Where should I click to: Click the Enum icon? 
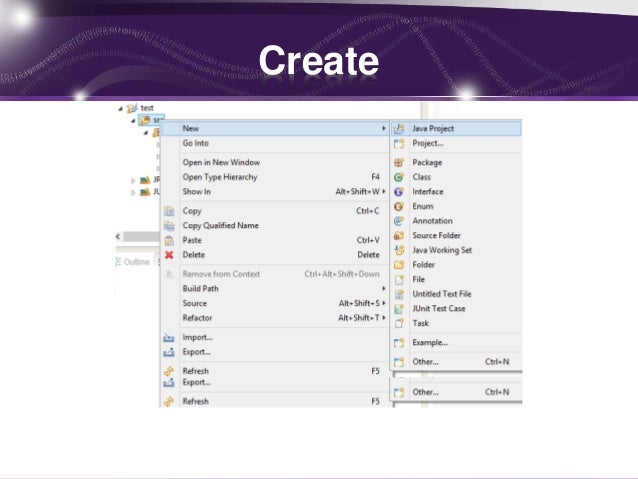[x=399, y=206]
